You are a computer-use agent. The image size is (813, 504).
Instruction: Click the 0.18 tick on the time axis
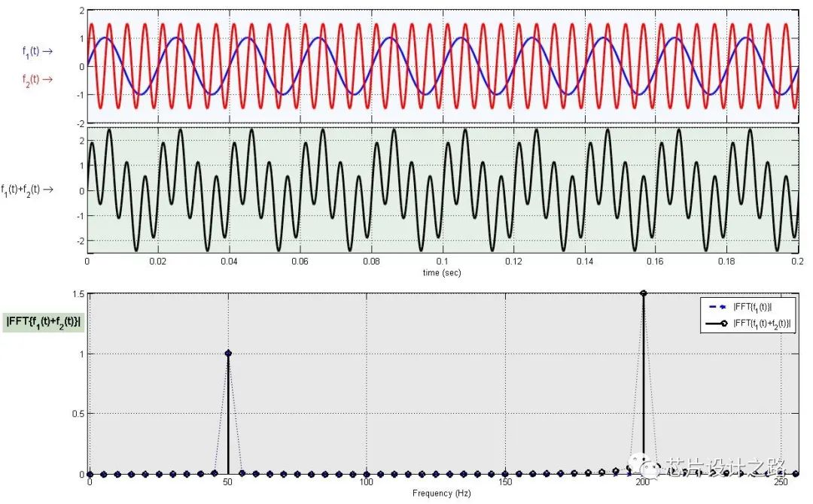pyautogui.click(x=726, y=262)
